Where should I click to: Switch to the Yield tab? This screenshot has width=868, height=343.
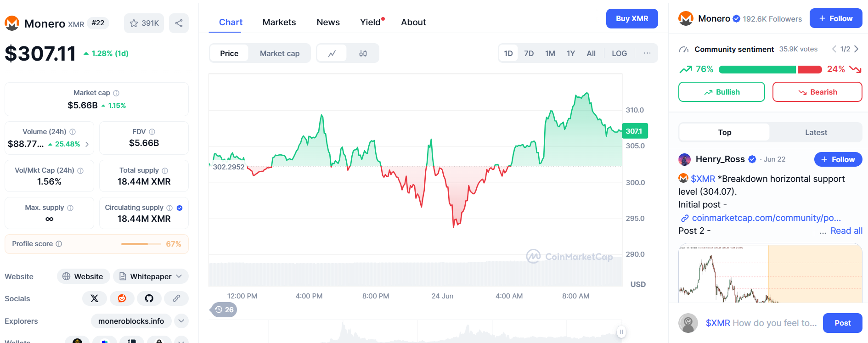coord(371,22)
